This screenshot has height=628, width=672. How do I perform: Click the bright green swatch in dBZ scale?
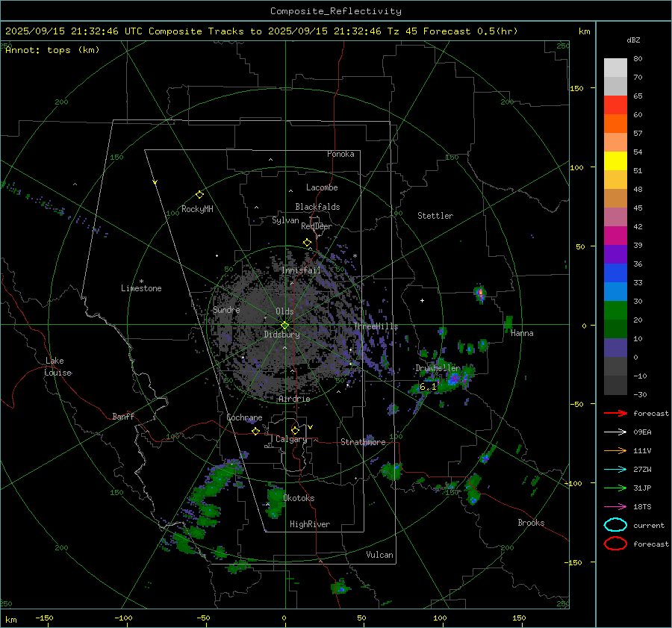click(615, 311)
